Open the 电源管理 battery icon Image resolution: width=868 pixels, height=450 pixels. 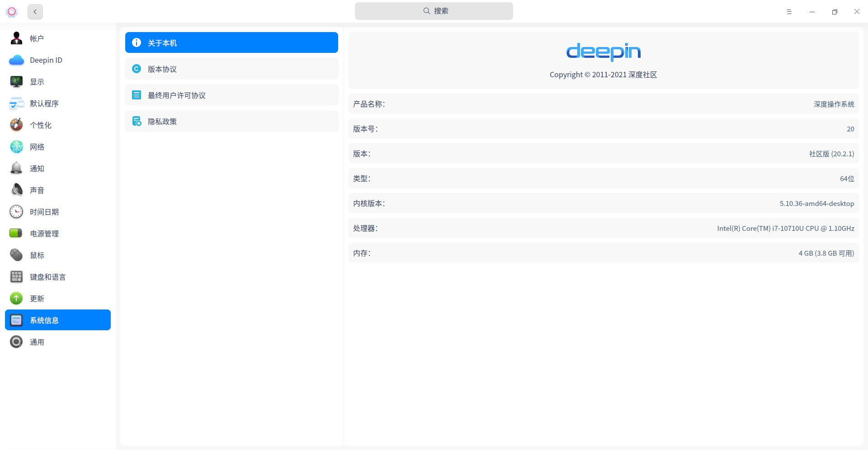[x=16, y=234]
